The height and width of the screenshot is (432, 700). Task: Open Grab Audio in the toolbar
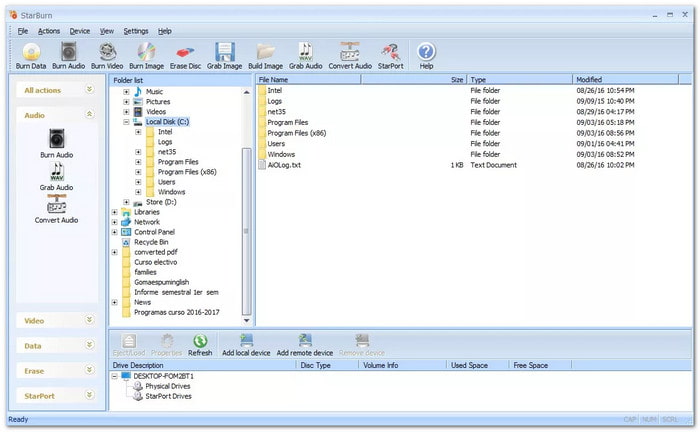[x=306, y=56]
